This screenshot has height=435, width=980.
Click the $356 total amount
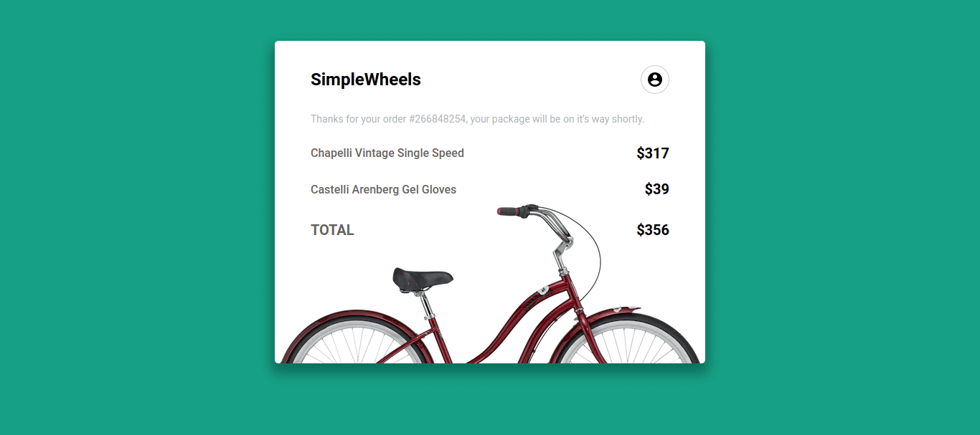tap(652, 229)
